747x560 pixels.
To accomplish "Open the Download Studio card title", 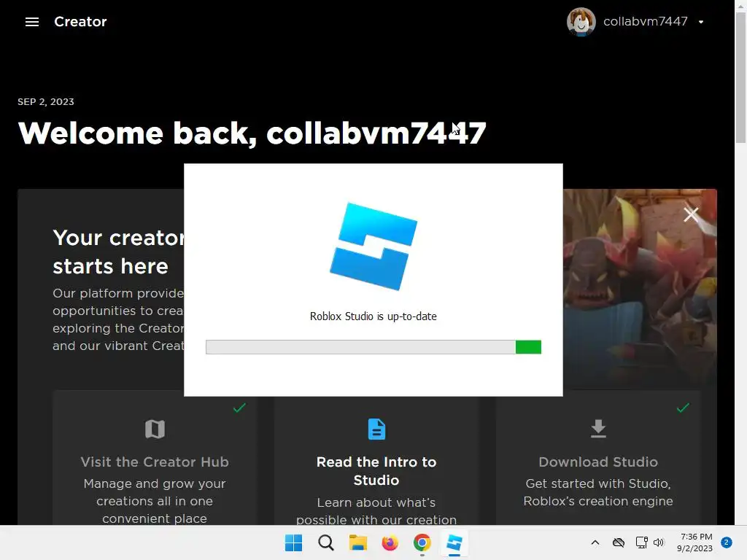I will [598, 462].
